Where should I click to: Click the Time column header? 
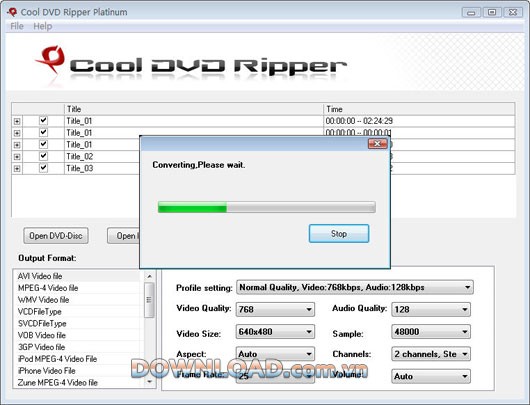click(419, 109)
